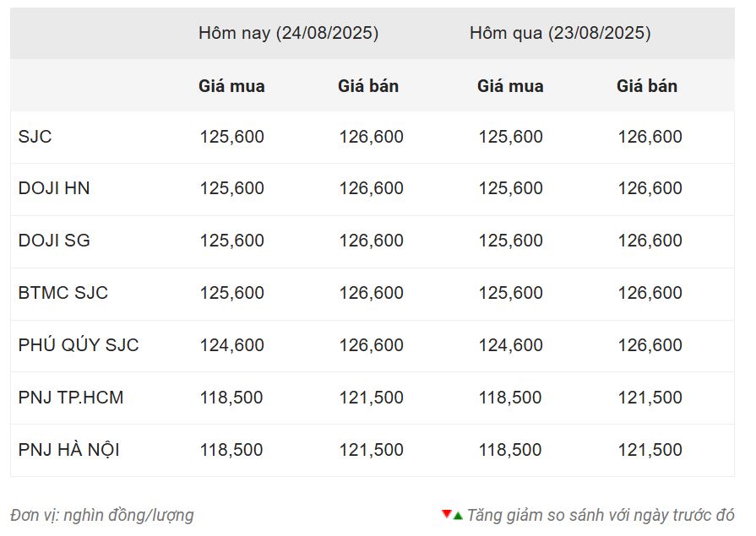Viewport: 756px width, 536px height.
Task: Click PHÚ QUÝ SJC today's buy price 124,600
Action: [232, 345]
